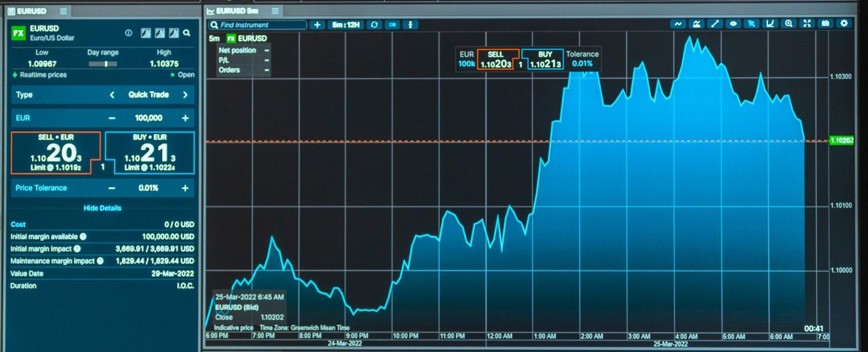This screenshot has width=868, height=352.
Task: Click the Cost 0 / 0 USD value
Action: (x=179, y=224)
